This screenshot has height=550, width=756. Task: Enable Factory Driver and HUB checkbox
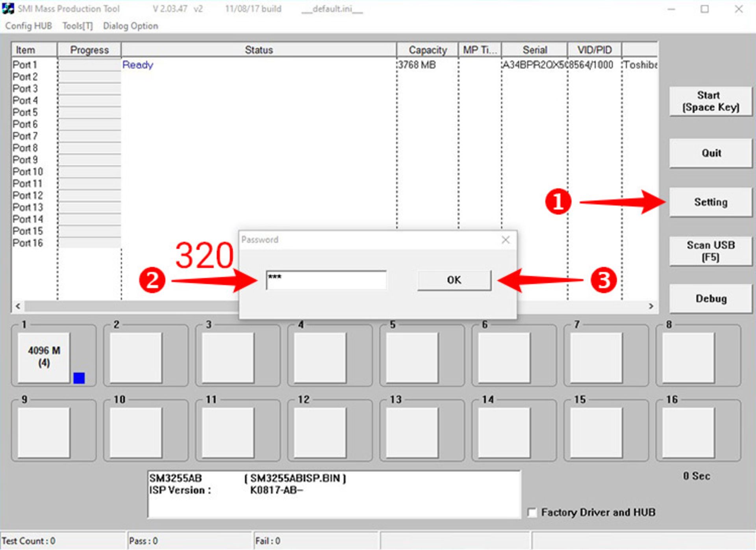tap(532, 512)
